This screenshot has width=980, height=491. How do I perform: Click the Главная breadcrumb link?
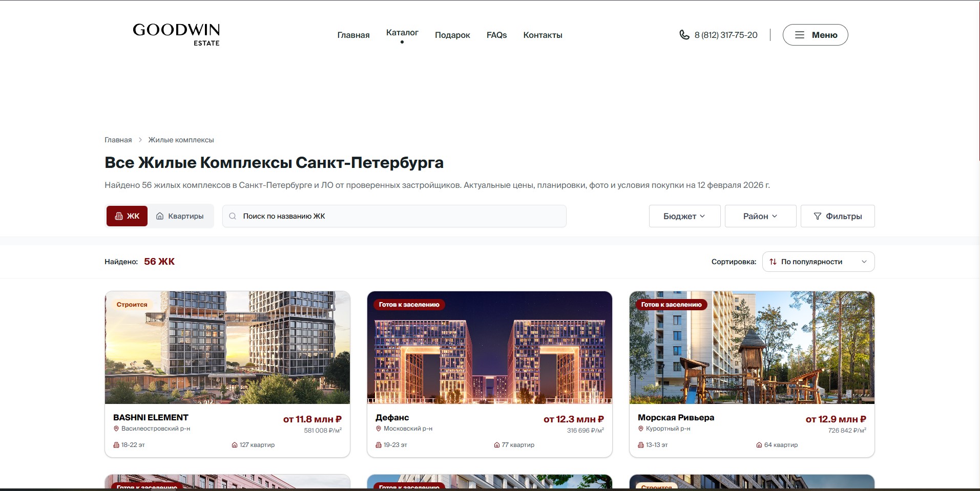coord(118,140)
